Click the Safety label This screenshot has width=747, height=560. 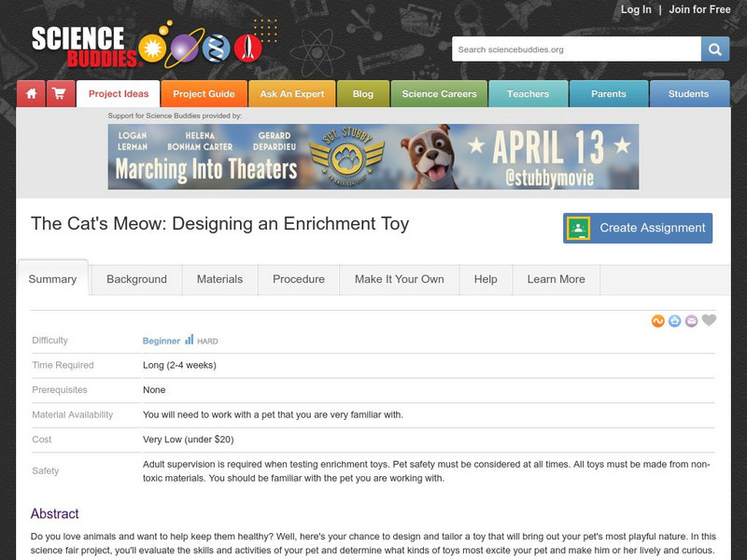tap(45, 471)
